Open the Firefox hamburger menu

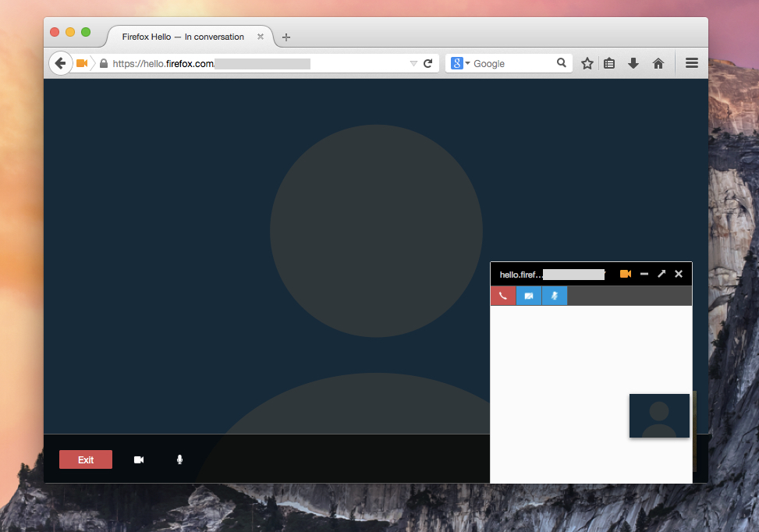692,63
